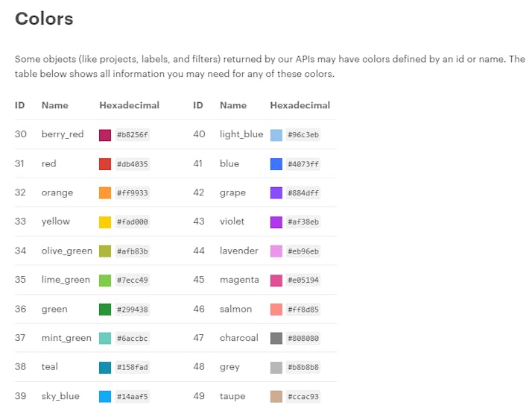Click the taupe color swatch

click(x=276, y=397)
